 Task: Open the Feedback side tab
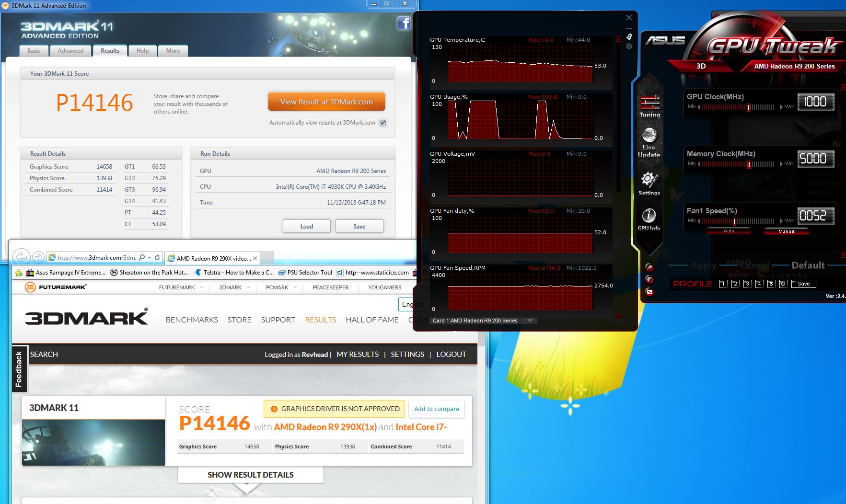tap(19, 369)
